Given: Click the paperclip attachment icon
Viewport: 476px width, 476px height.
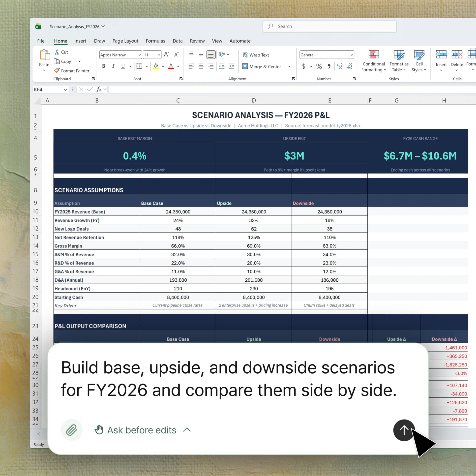Looking at the screenshot, I should [72, 430].
